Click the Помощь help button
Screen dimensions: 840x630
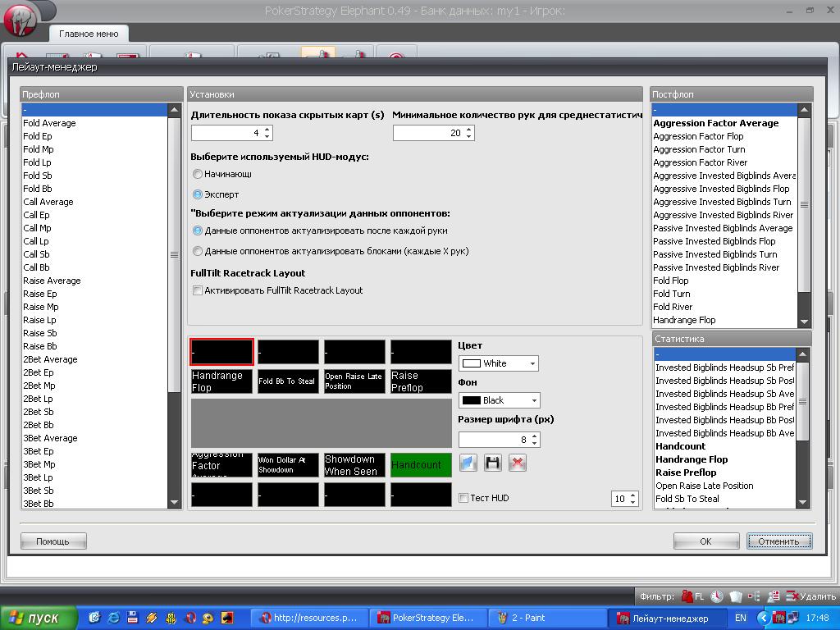53,541
